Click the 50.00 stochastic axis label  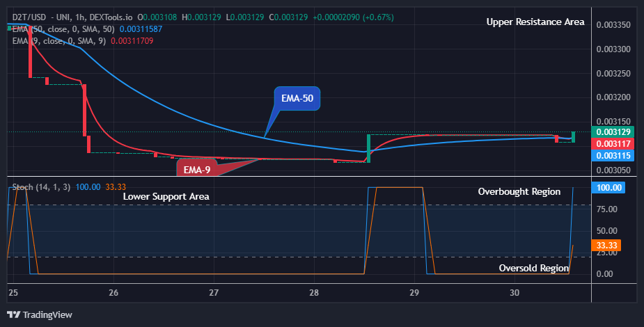coord(606,230)
